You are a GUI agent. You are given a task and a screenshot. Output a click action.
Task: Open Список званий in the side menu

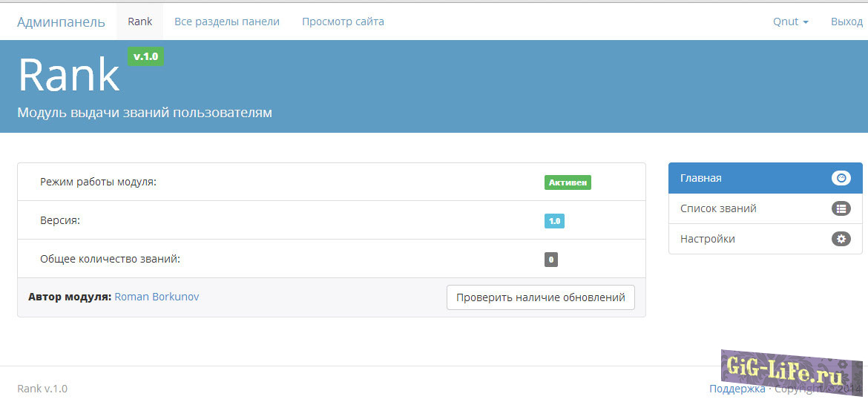718,209
